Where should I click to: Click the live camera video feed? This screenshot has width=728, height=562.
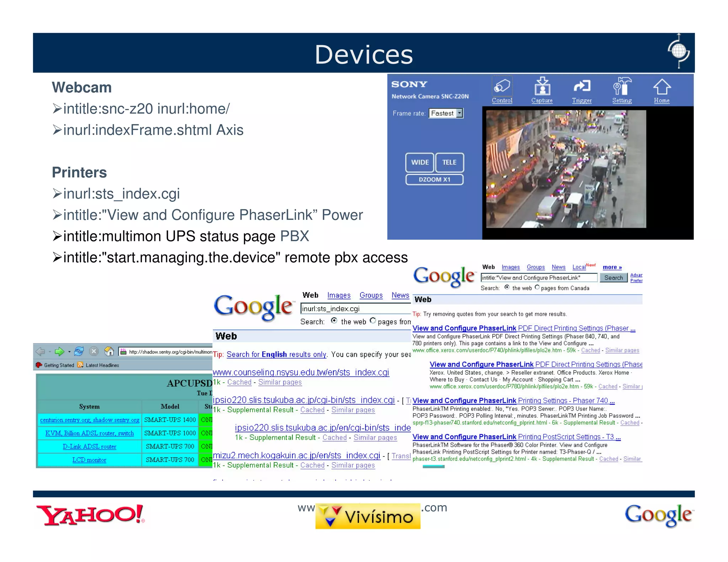click(566, 169)
